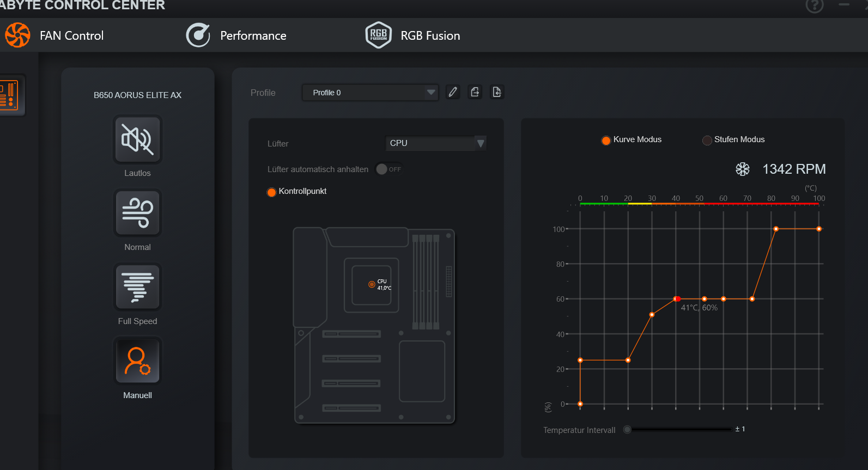Click the Temperatur Intervall slider handle
Image resolution: width=868 pixels, height=470 pixels.
(628, 430)
